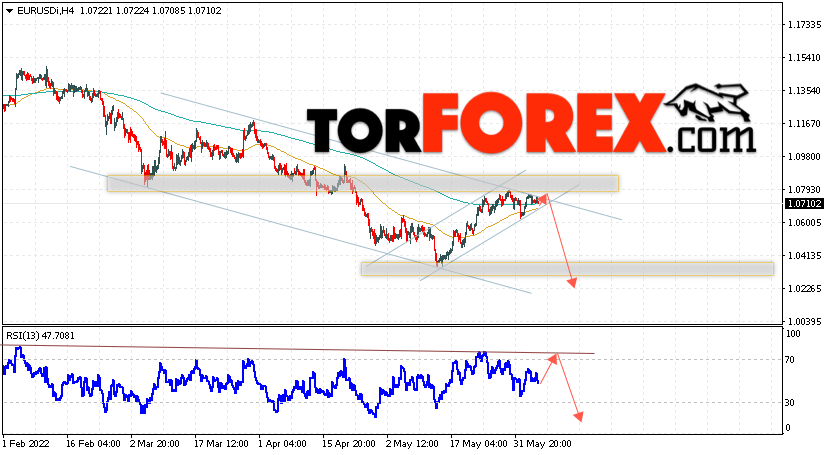
Task: Click the 1.17335 price axis label
Action: [x=804, y=25]
